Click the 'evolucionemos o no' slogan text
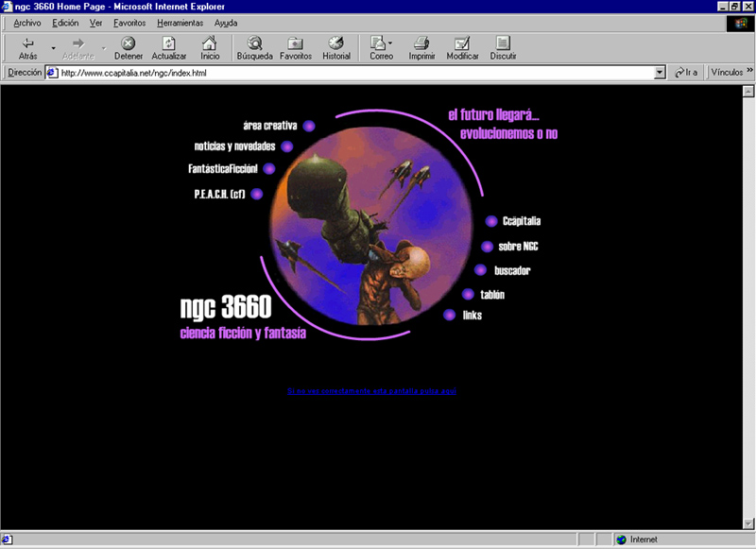 (x=508, y=133)
